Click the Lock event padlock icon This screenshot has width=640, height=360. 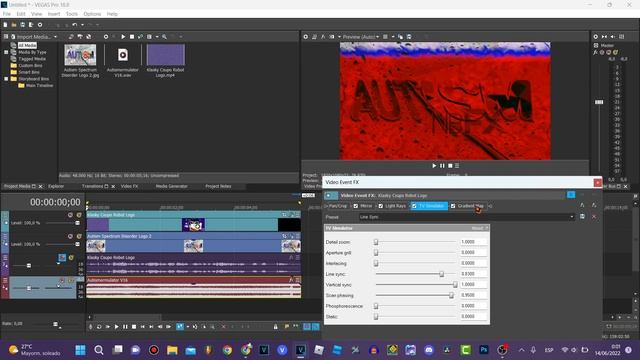[x=276, y=327]
